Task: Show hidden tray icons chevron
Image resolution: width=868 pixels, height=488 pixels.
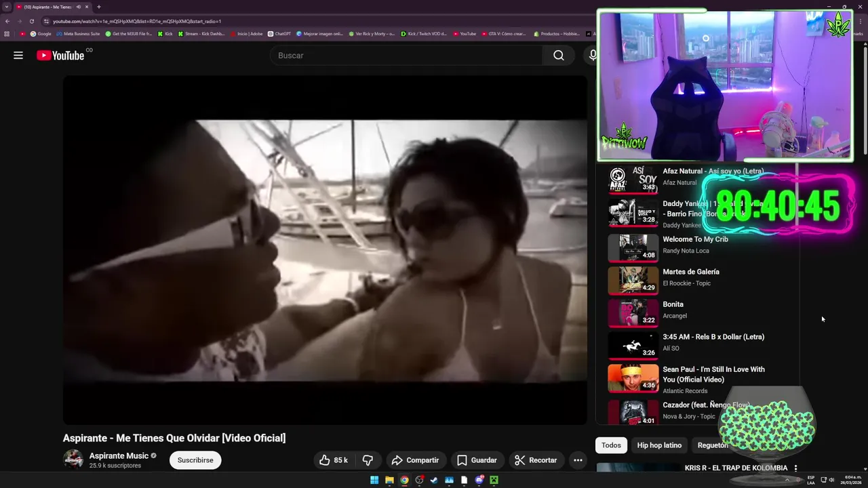Action: pyautogui.click(x=788, y=480)
